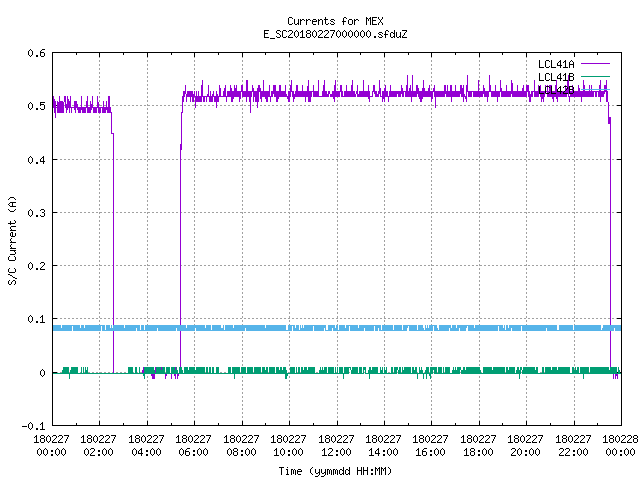Click the LCL41B legend label
The height and width of the screenshot is (480, 640).
pyautogui.click(x=556, y=77)
